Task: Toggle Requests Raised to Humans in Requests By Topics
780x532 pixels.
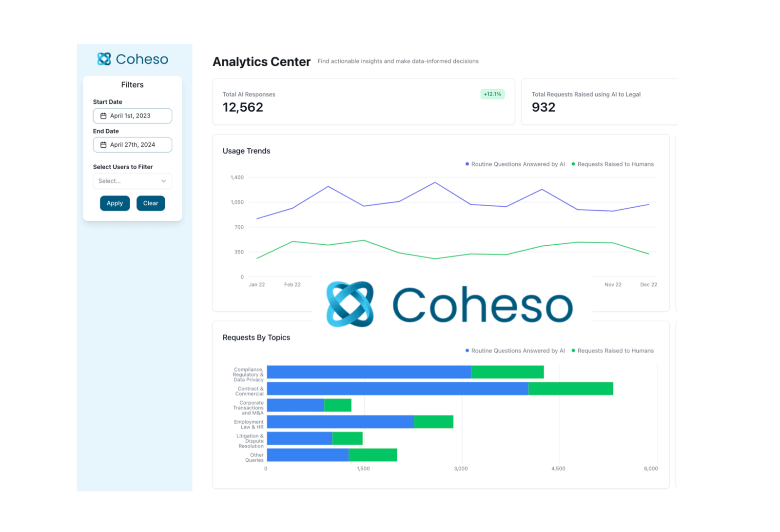Action: (x=615, y=350)
